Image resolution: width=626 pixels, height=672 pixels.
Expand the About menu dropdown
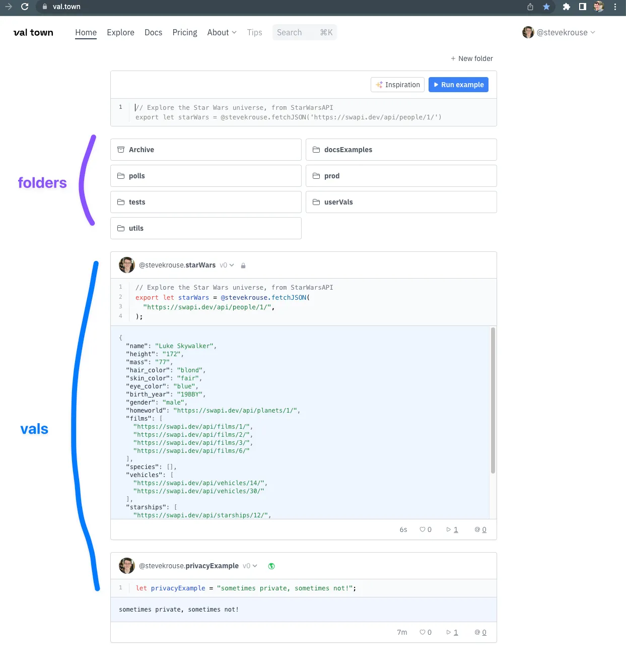pos(222,32)
